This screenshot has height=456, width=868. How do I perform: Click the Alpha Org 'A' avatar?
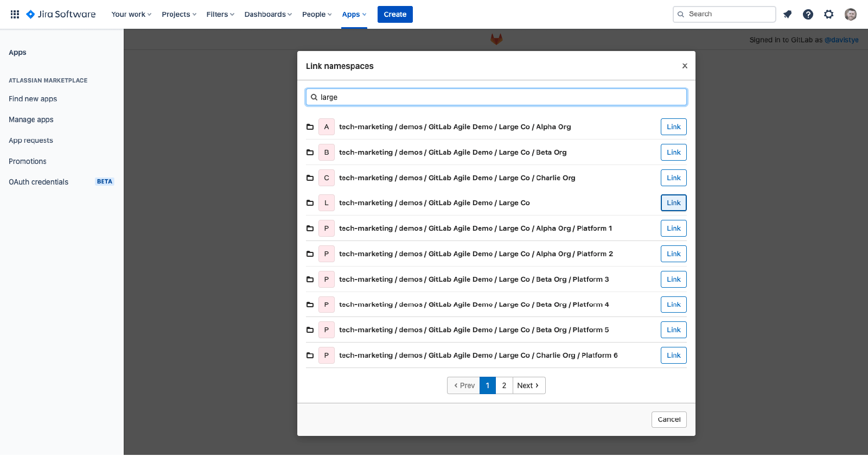tap(326, 127)
